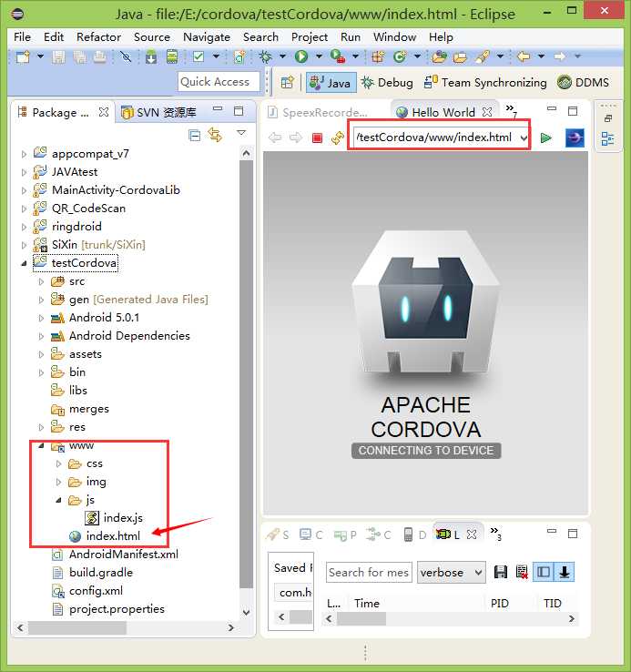Collapse the js folder
The width and height of the screenshot is (631, 672).
click(58, 500)
